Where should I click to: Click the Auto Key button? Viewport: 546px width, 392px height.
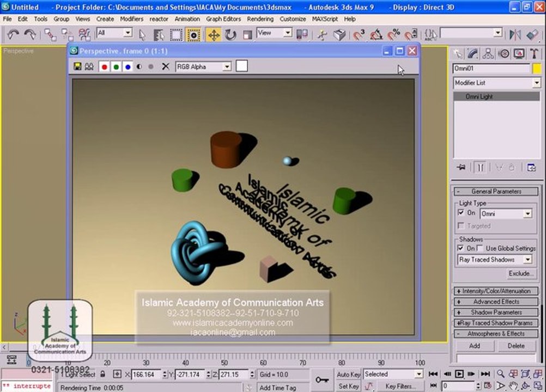(x=348, y=375)
